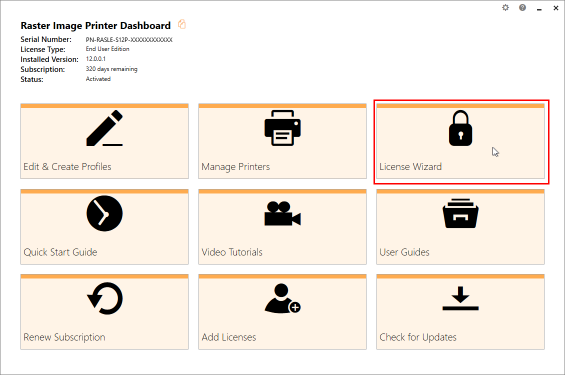Click the pencil icon for Edit & Create Profiles
Viewport: 565px width, 375px height.
(104, 128)
